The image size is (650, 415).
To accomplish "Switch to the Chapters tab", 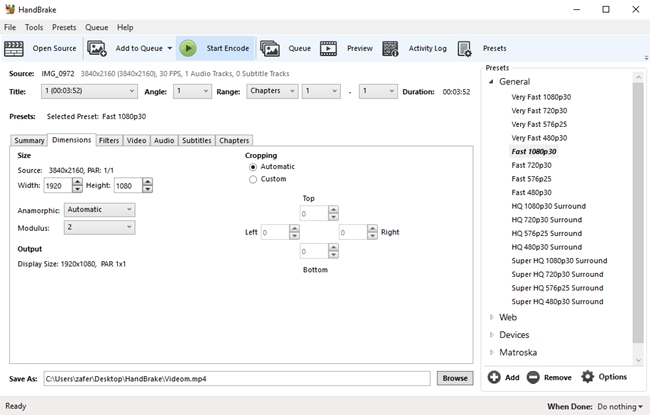I will tap(234, 141).
